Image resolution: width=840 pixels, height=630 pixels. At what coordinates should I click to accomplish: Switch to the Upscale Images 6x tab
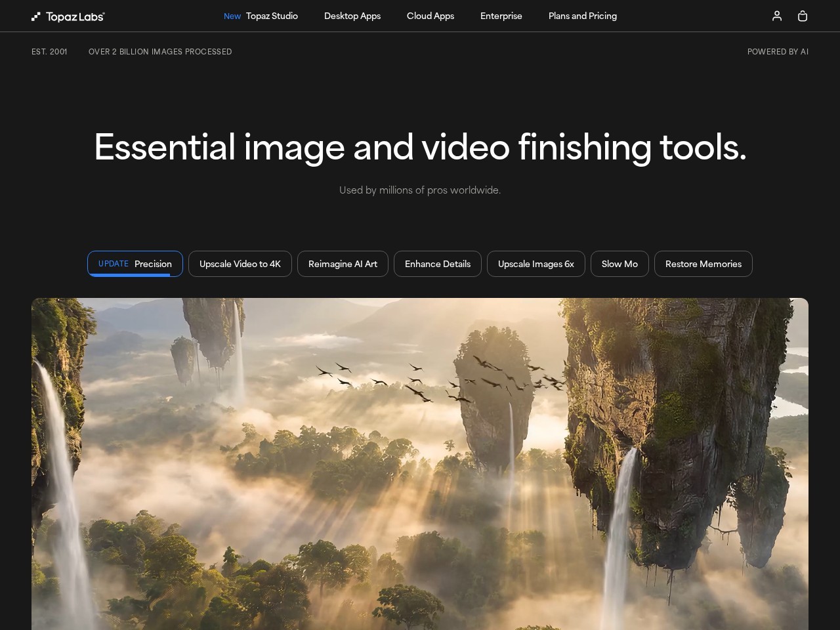coord(536,264)
